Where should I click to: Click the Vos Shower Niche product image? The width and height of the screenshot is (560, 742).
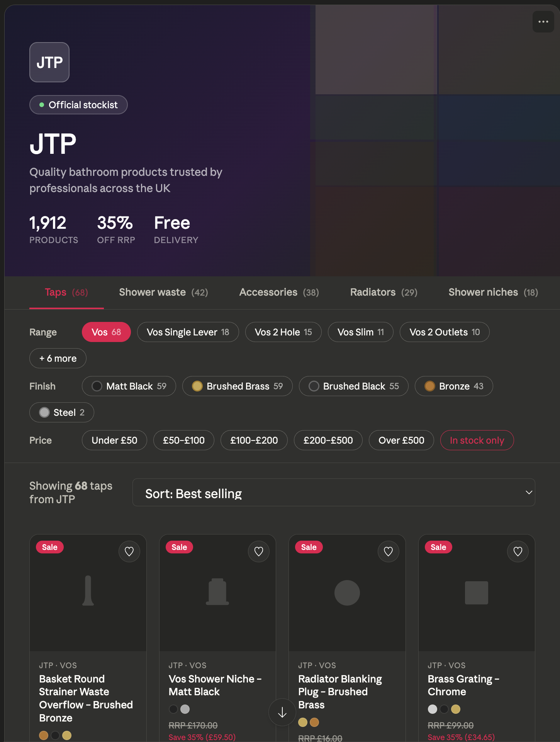click(217, 593)
